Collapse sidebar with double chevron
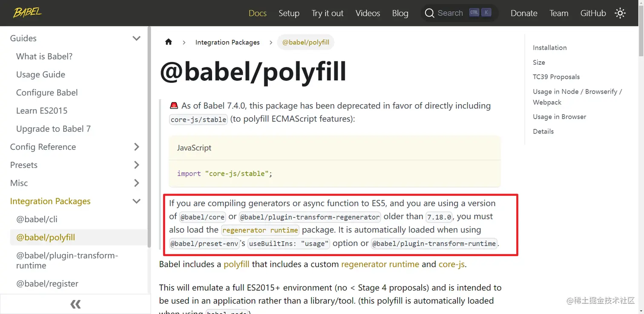This screenshot has height=314, width=644. tap(75, 304)
